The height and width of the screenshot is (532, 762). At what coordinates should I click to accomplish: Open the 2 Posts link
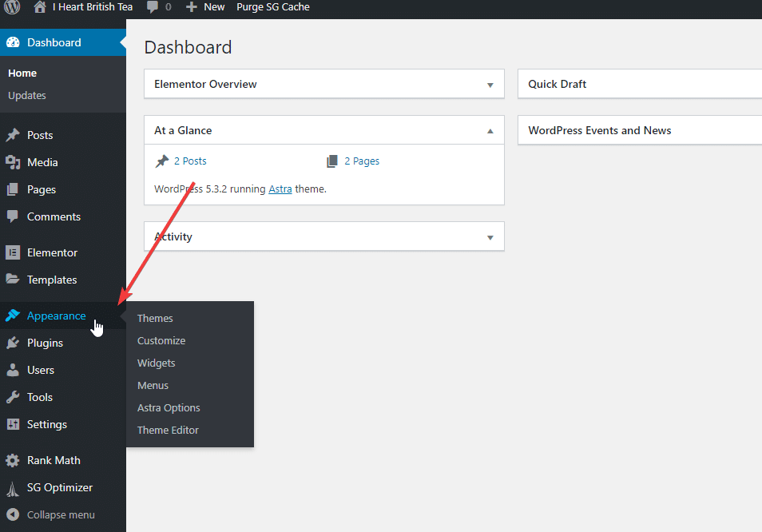pos(190,161)
